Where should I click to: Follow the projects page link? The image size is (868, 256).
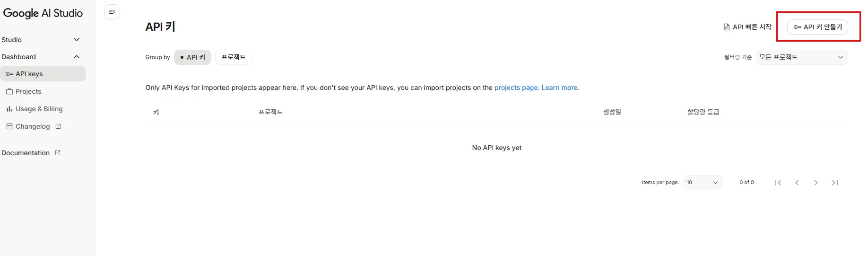coord(517,88)
